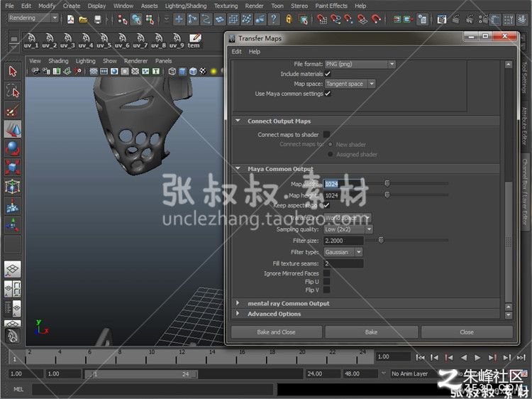Play the animation backwards
Viewport: 532px width, 399px height.
coord(463,357)
